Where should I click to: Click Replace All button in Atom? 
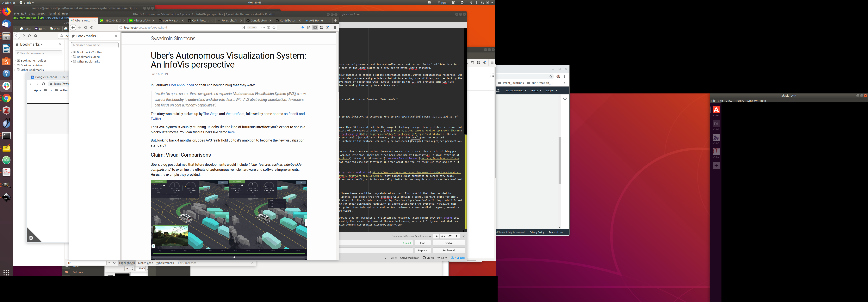[x=449, y=251]
